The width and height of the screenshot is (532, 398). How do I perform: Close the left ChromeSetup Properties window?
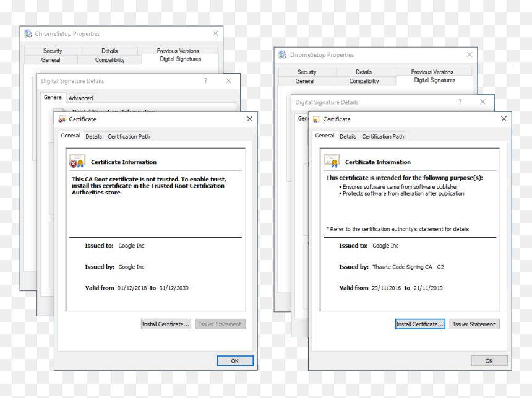pyautogui.click(x=215, y=33)
